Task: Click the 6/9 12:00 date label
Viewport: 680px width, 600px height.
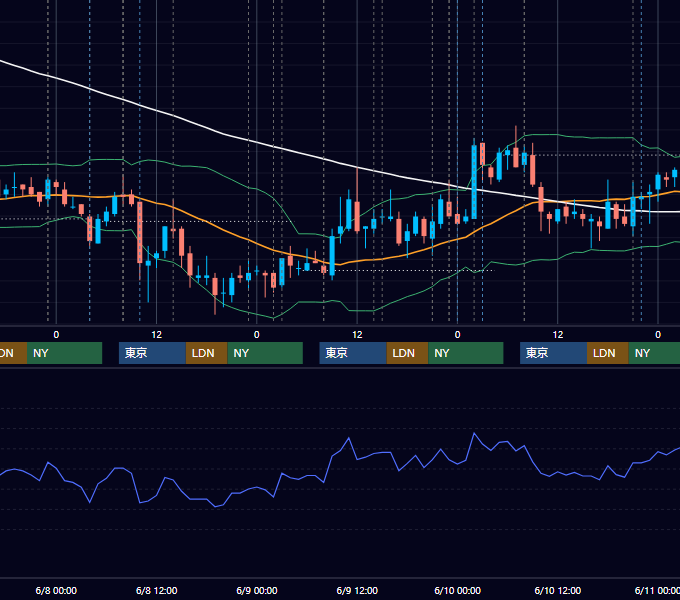Action: [x=357, y=590]
